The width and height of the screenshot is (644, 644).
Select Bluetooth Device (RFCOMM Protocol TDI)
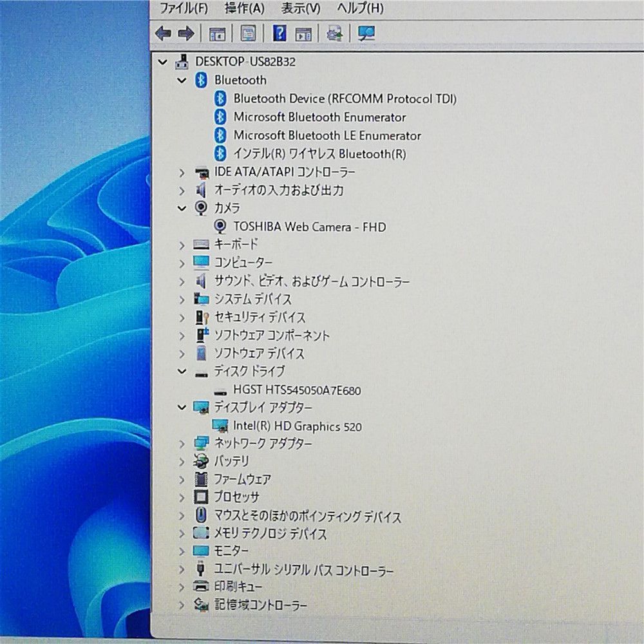[345, 99]
